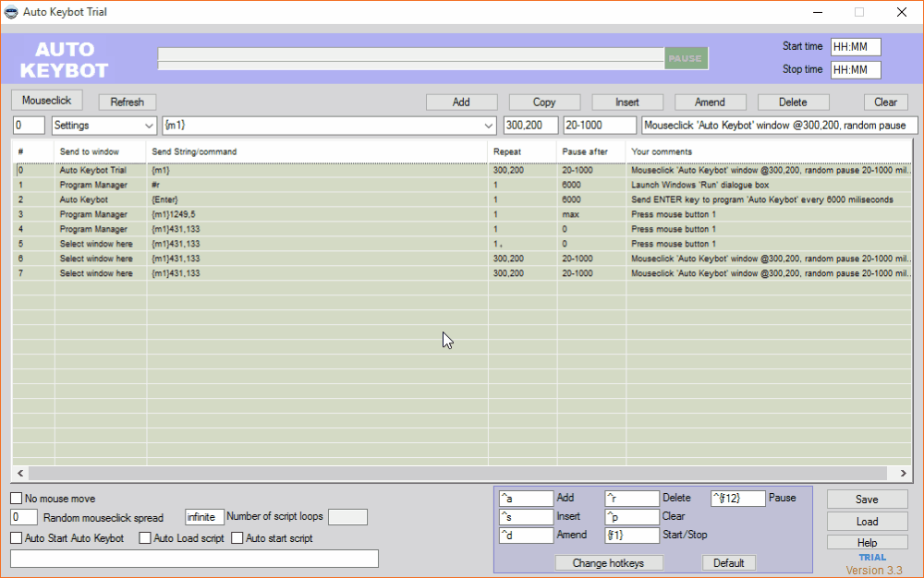
Task: Click the Start/Stop hotkey field {f1}
Action: click(x=632, y=535)
